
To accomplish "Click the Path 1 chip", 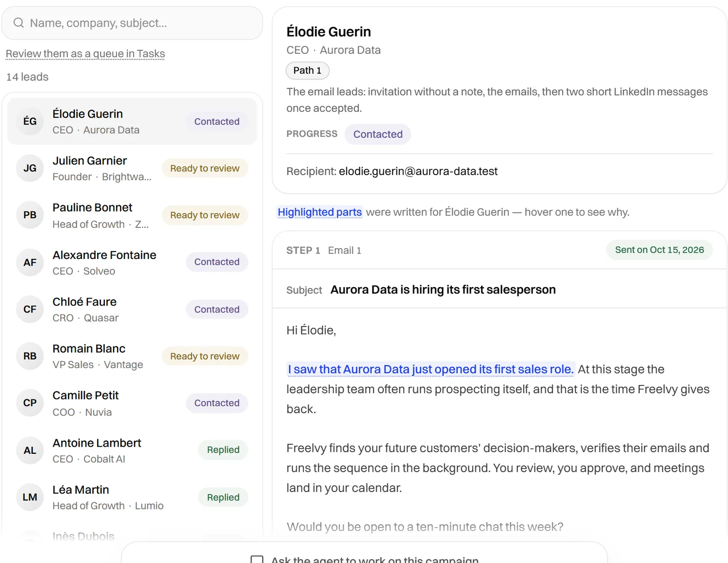I will click(x=307, y=70).
